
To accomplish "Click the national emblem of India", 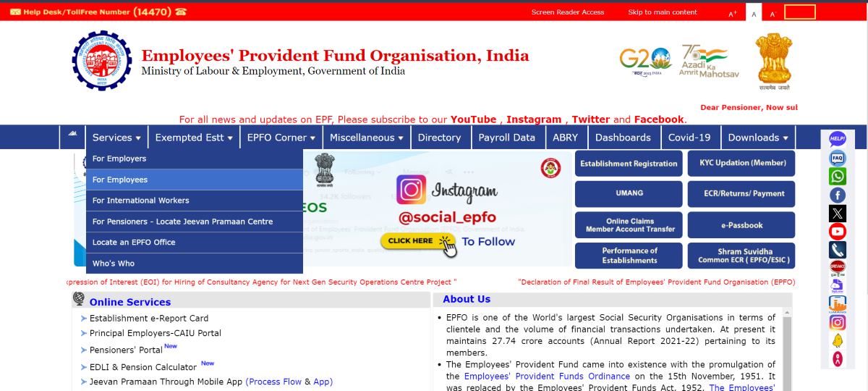I will pos(775,61).
